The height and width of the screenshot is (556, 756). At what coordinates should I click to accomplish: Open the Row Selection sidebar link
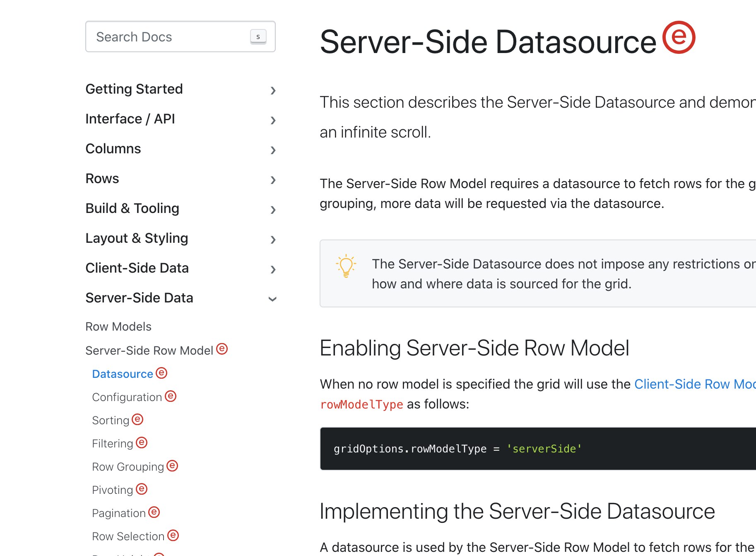point(128,536)
